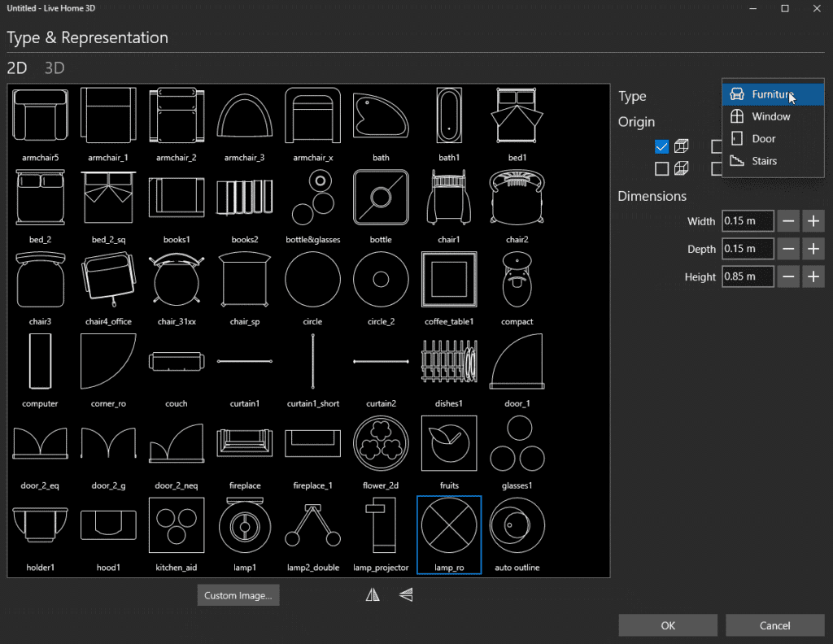This screenshot has height=644, width=833.
Task: Decrease Height with minus button
Action: [788, 276]
